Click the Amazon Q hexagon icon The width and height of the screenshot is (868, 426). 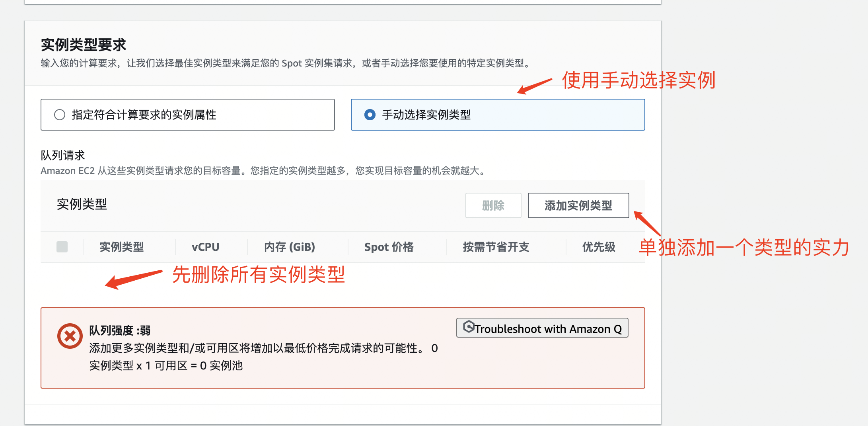(x=469, y=327)
